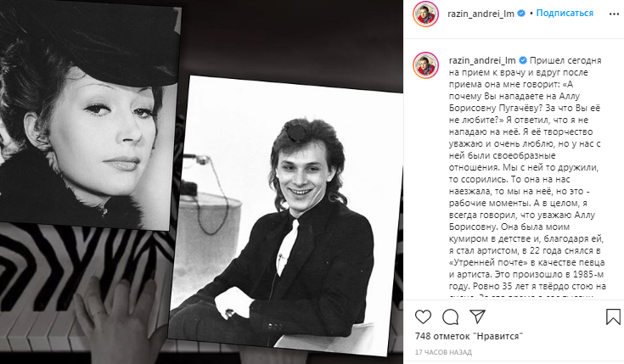Click the verified badge beside the caption username
The width and height of the screenshot is (624, 364).
click(x=523, y=60)
